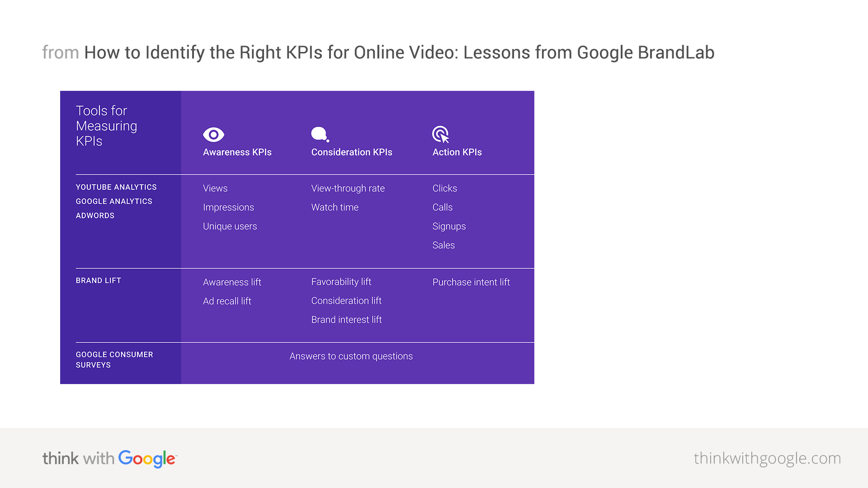Click the 'Ad recall lift' entry

[227, 301]
